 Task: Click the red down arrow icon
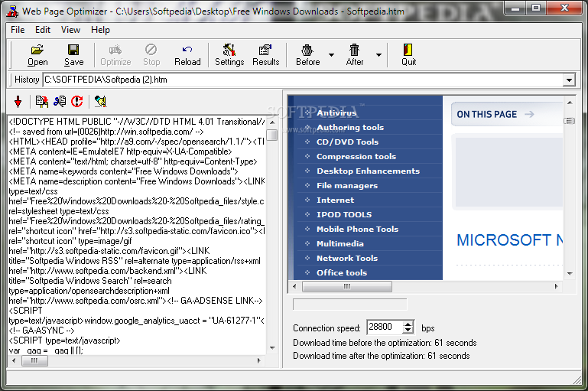coord(18,101)
